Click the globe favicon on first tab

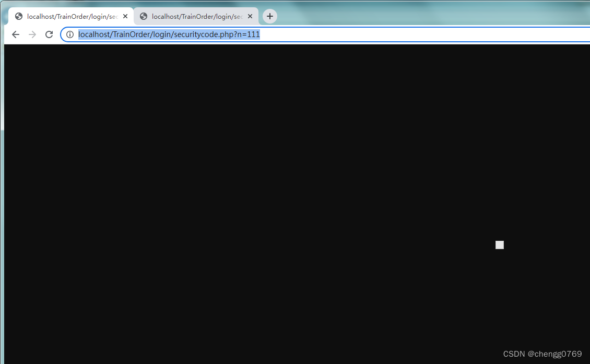coord(19,16)
